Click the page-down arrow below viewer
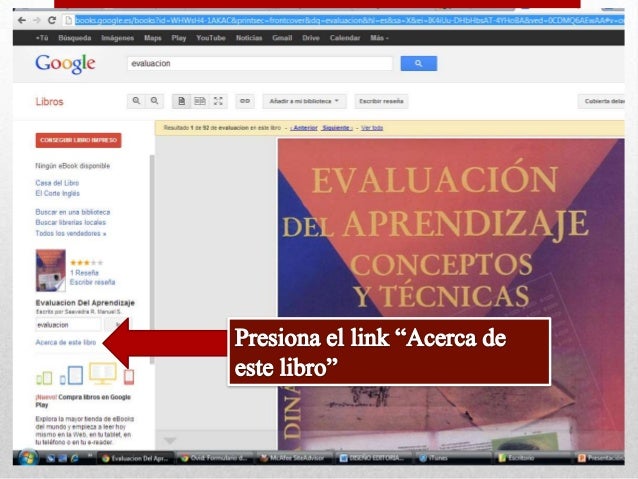Viewport: 638px width, 479px height. click(x=170, y=441)
